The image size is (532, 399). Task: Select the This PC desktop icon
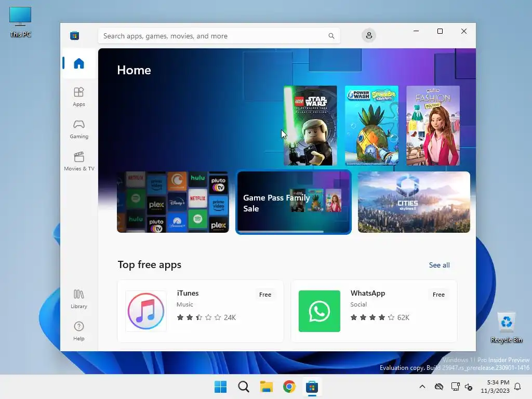pyautogui.click(x=20, y=22)
